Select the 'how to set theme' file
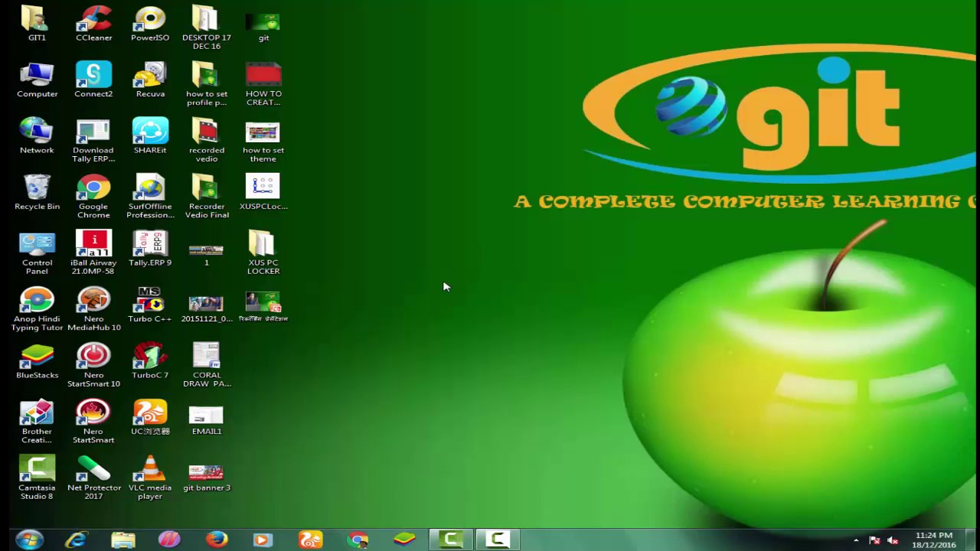The height and width of the screenshot is (551, 980). coord(263,141)
